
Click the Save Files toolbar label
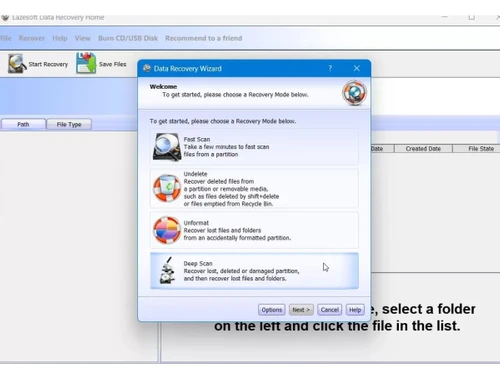click(113, 64)
